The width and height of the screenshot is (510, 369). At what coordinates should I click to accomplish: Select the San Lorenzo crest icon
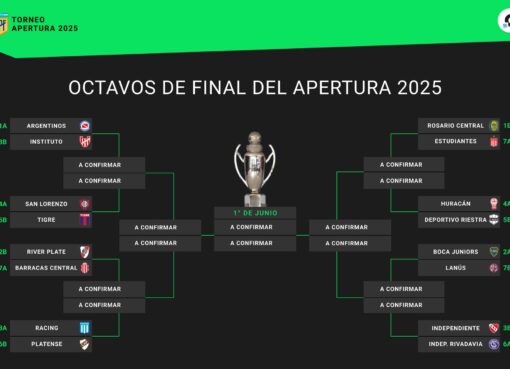coord(85,204)
